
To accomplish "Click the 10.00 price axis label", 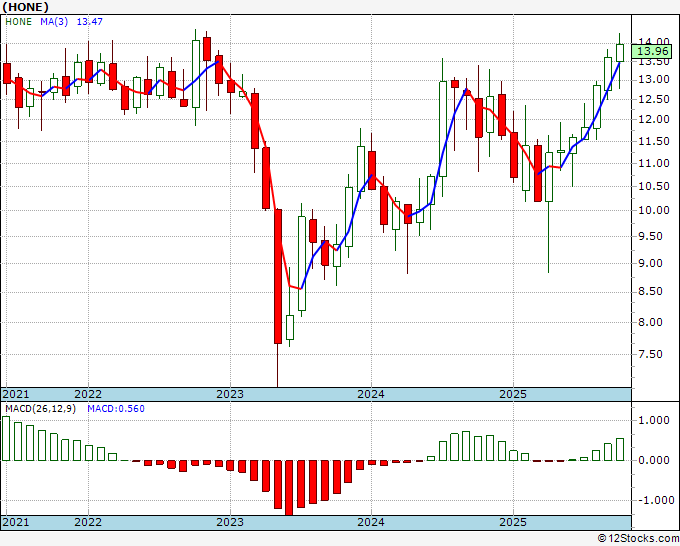I will 654,210.
